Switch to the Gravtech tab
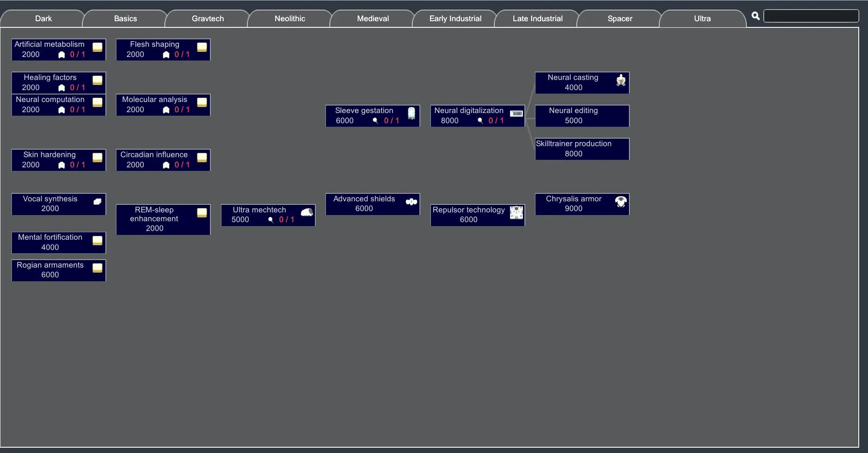The height and width of the screenshot is (453, 868). point(208,19)
